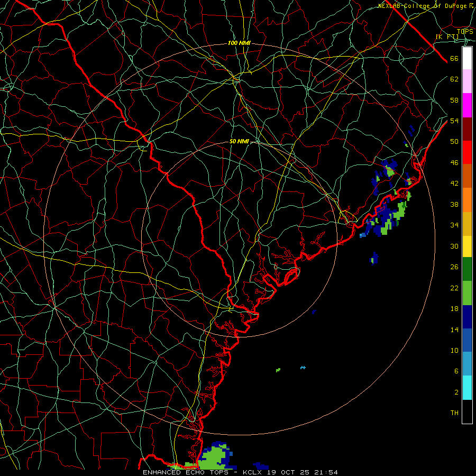
Task: Select the light pink legend swatch
Action: (467, 81)
